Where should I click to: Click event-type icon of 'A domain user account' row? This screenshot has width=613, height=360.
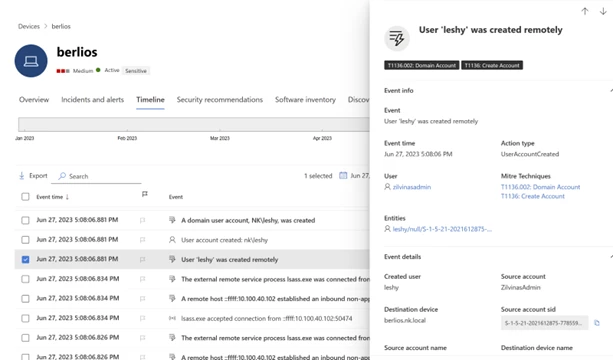[x=172, y=220]
